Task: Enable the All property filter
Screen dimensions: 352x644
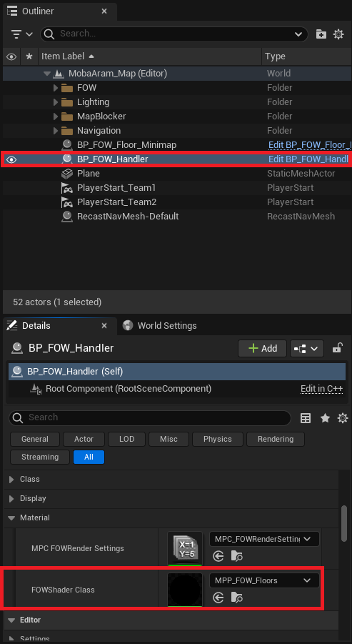Action: pyautogui.click(x=89, y=457)
